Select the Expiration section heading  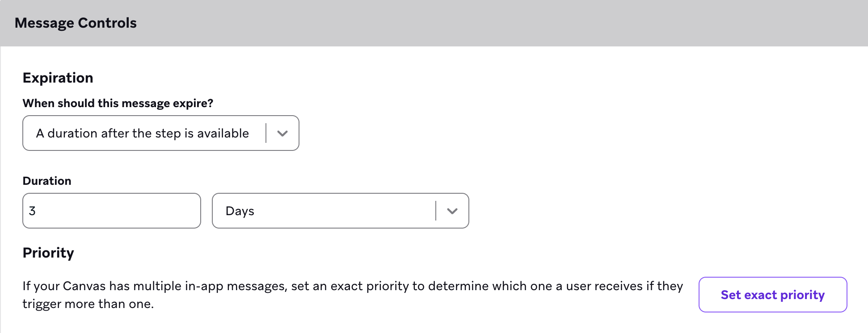58,77
